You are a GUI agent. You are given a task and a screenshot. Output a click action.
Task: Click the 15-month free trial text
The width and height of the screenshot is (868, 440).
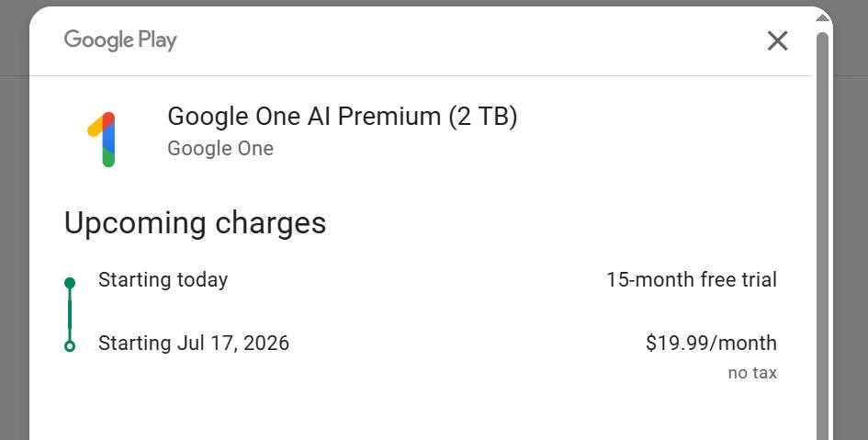pyautogui.click(x=692, y=279)
